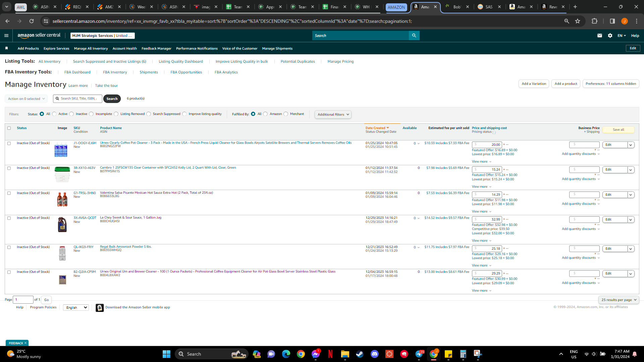The height and width of the screenshot is (362, 644).
Task: Open the Listing Quality Dashboard link
Action: [181, 61]
